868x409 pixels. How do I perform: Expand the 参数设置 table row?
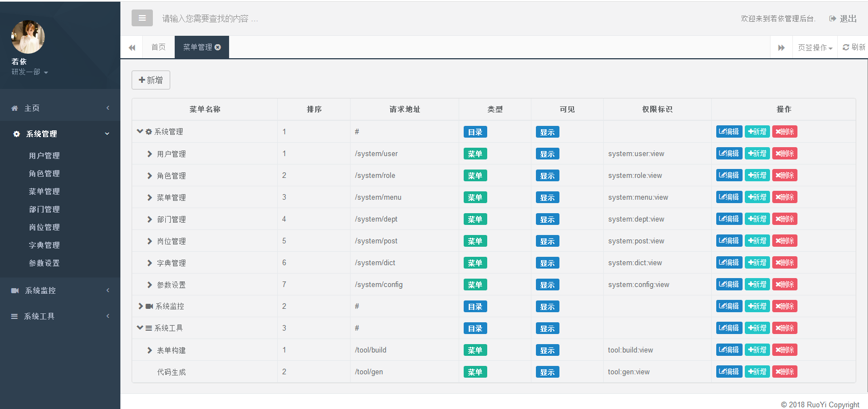tap(150, 285)
